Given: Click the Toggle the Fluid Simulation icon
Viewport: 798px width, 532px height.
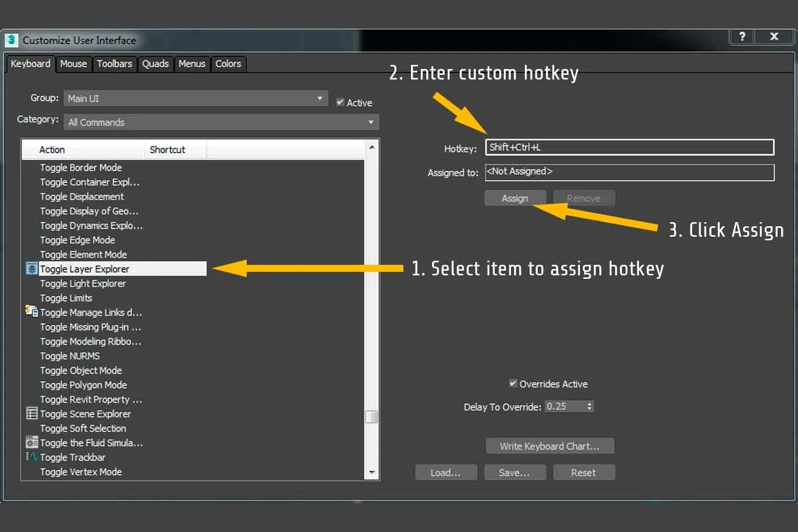Looking at the screenshot, I should [x=32, y=443].
